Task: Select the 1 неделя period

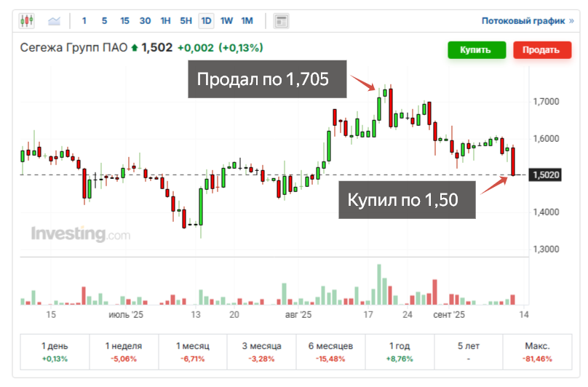Action: coord(124,352)
